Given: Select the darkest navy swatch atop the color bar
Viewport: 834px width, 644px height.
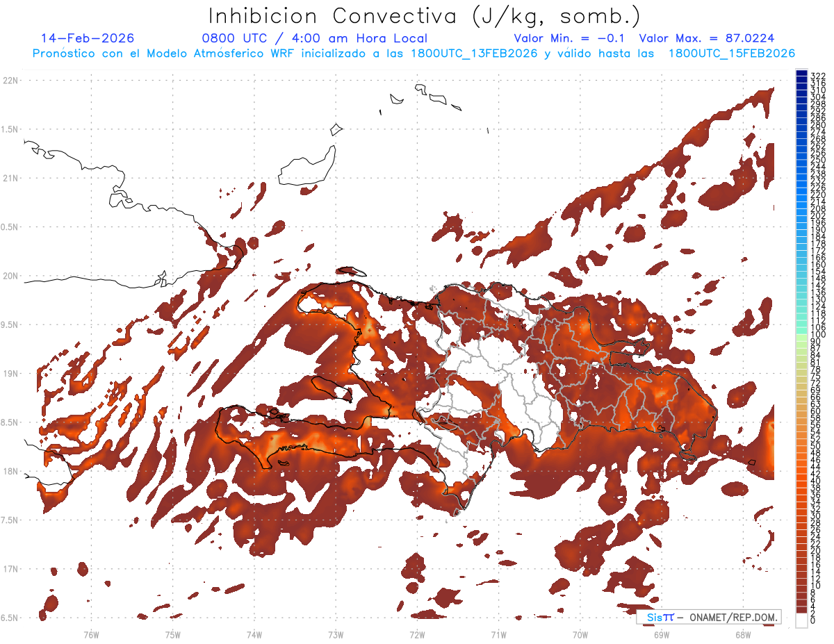Looking at the screenshot, I should (x=801, y=74).
